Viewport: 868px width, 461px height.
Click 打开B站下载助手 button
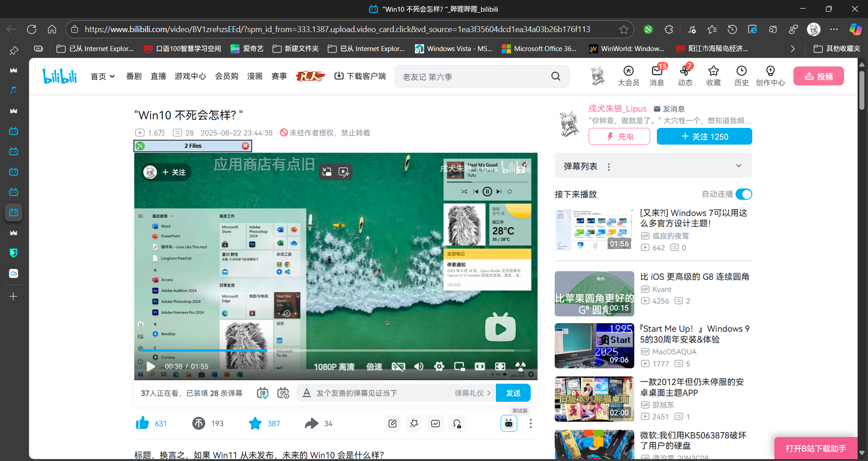pyautogui.click(x=816, y=448)
